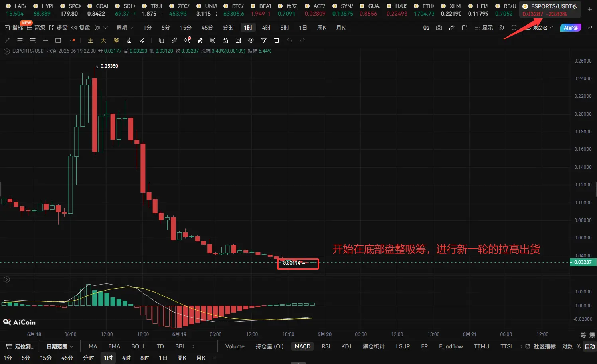Select the ruler measure tool
The height and width of the screenshot is (364, 597).
coord(174,40)
